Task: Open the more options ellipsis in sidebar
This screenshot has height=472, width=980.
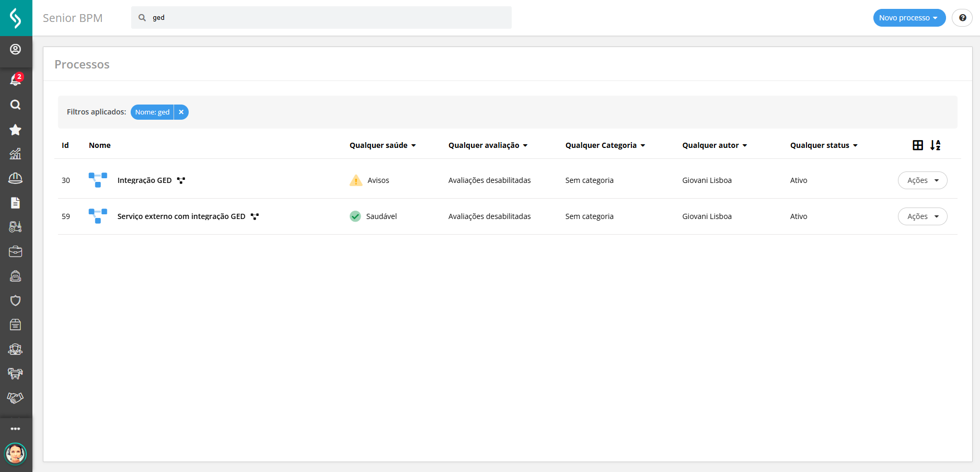Action: point(16,429)
